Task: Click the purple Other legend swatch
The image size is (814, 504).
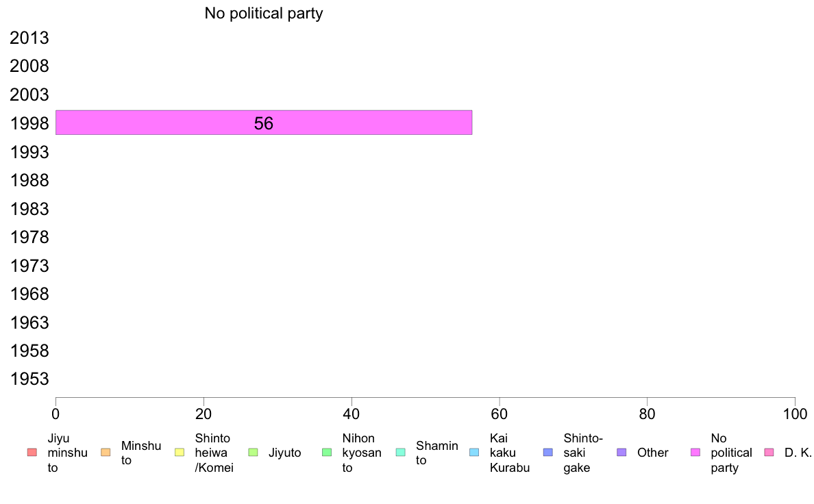Action: [x=621, y=453]
